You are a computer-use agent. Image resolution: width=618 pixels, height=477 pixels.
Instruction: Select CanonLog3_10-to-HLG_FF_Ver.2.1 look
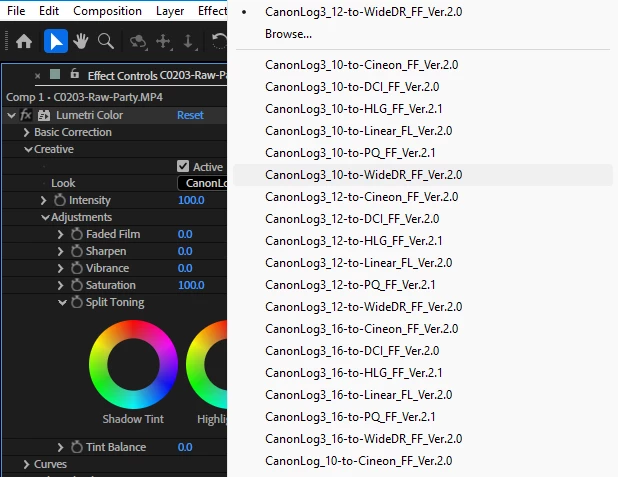[x=423, y=109]
